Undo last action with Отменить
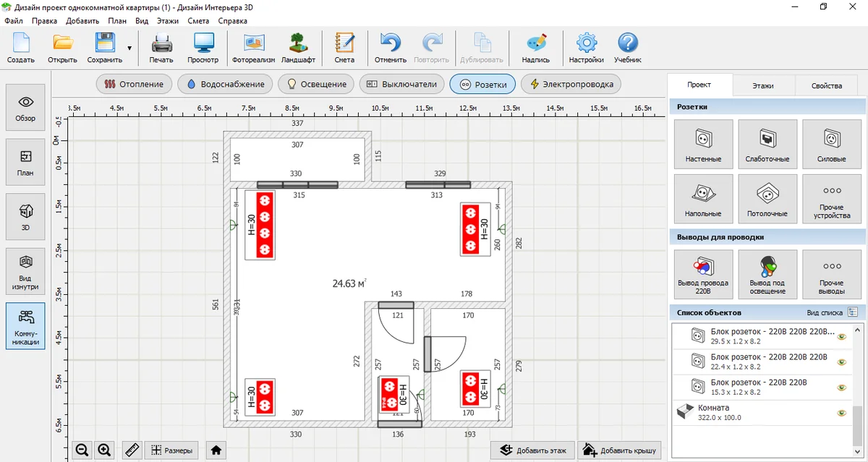The image size is (868, 462). (391, 48)
